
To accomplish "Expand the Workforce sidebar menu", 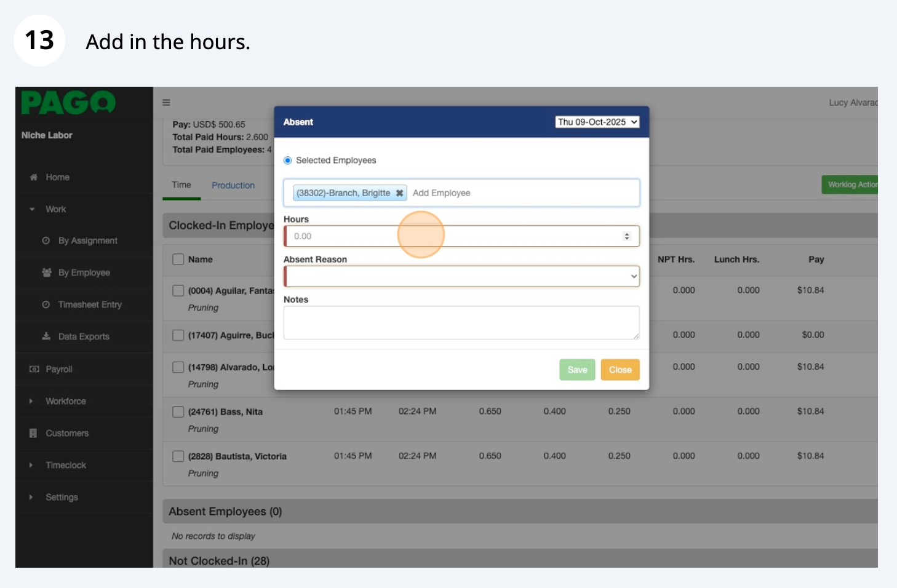I will coord(65,401).
